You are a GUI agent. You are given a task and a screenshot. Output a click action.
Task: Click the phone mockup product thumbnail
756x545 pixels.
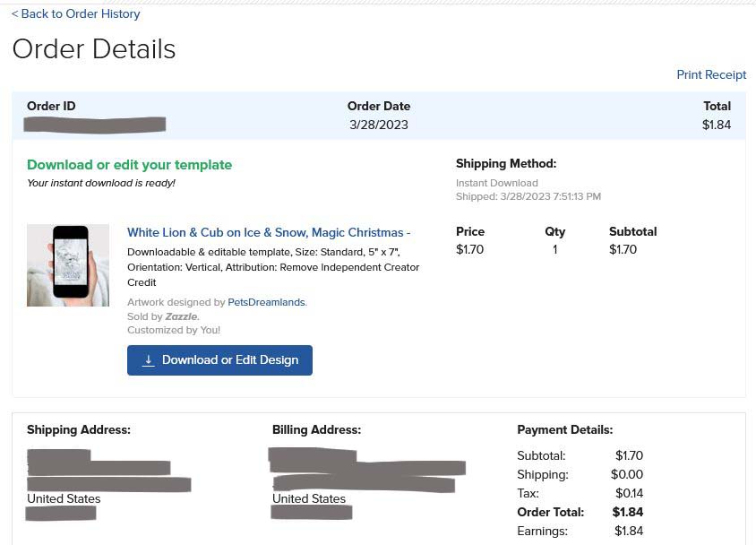point(68,265)
